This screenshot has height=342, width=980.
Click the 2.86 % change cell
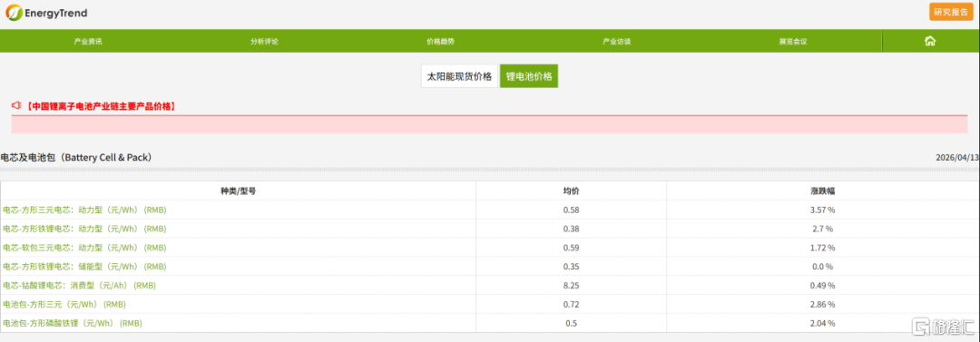pos(822,305)
